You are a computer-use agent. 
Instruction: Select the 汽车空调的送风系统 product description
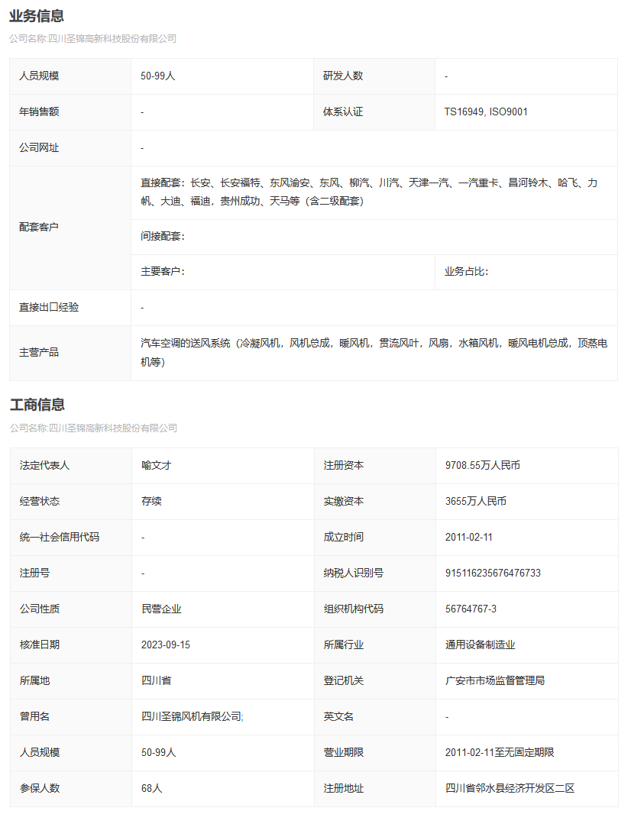coord(374,353)
